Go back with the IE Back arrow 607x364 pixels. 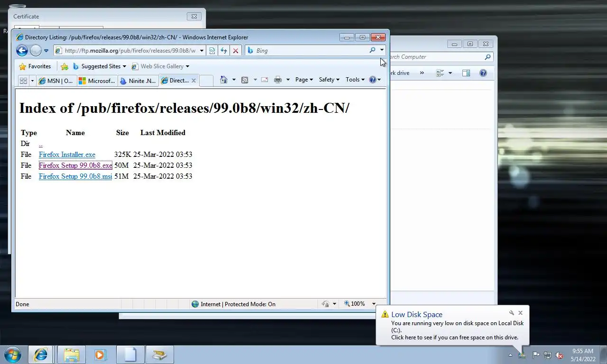22,50
